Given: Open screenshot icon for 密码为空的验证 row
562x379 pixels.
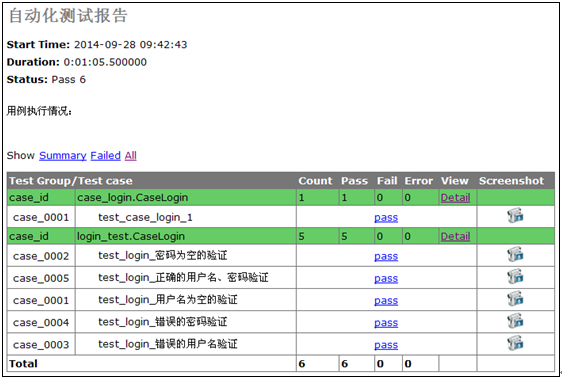Looking at the screenshot, I should click(x=515, y=255).
